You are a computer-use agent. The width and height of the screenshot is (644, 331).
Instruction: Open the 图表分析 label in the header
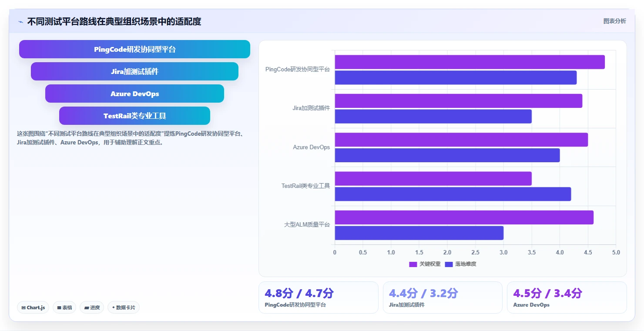(x=614, y=21)
